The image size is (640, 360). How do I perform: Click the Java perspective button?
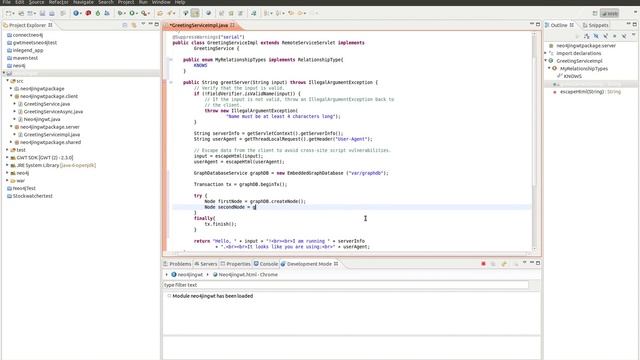[x=609, y=13]
